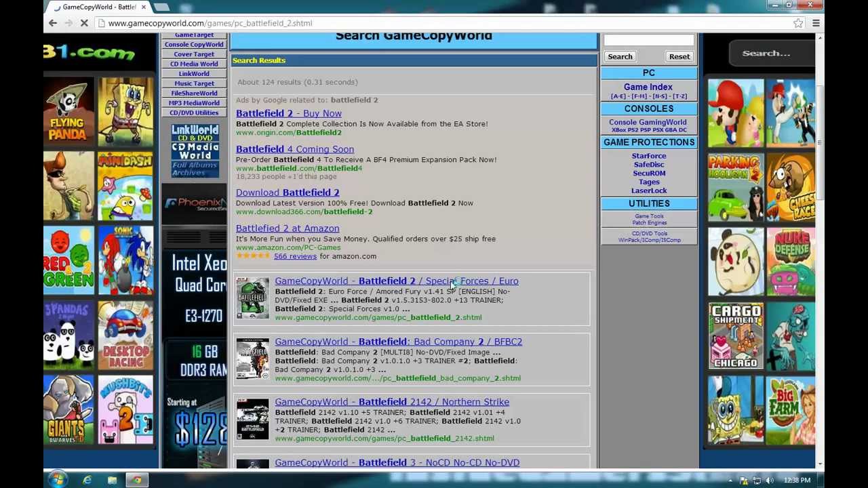Viewport: 868px width, 488px height.
Task: Open the Battlefield: Bad Company 2 / BFBC2 result
Action: click(399, 342)
